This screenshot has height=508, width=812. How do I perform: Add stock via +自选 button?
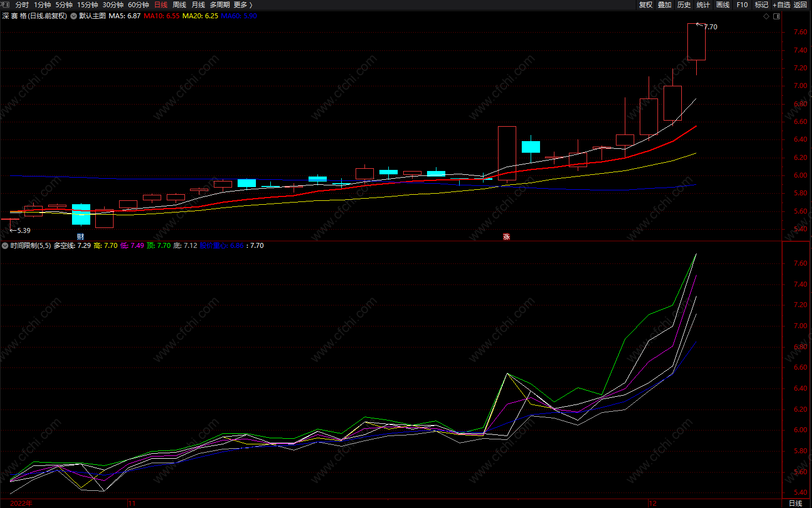click(x=781, y=4)
